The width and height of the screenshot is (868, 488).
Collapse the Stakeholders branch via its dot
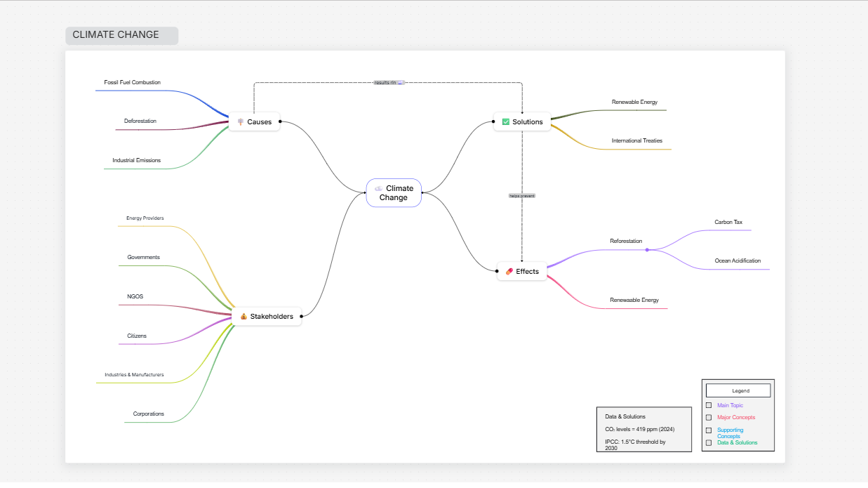[x=302, y=316]
